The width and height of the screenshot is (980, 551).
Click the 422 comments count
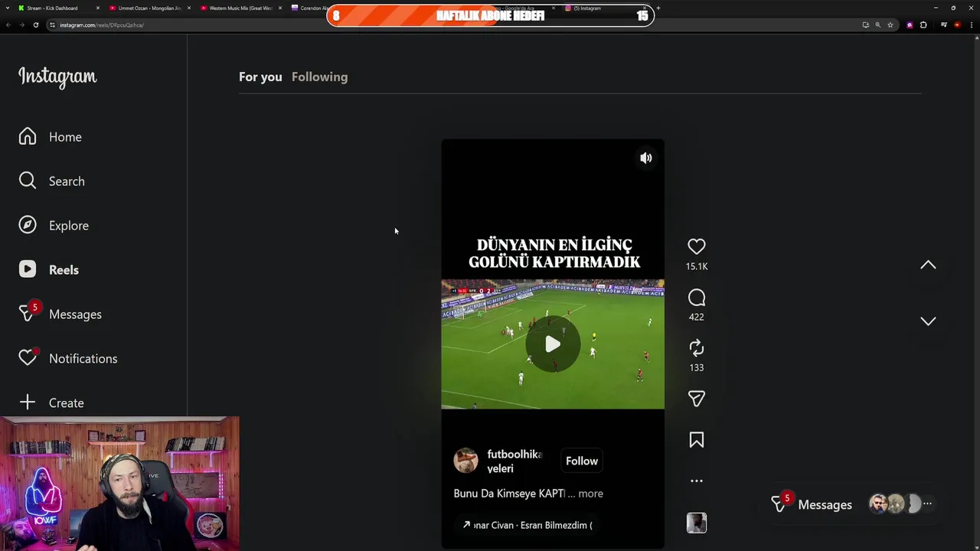click(x=696, y=317)
